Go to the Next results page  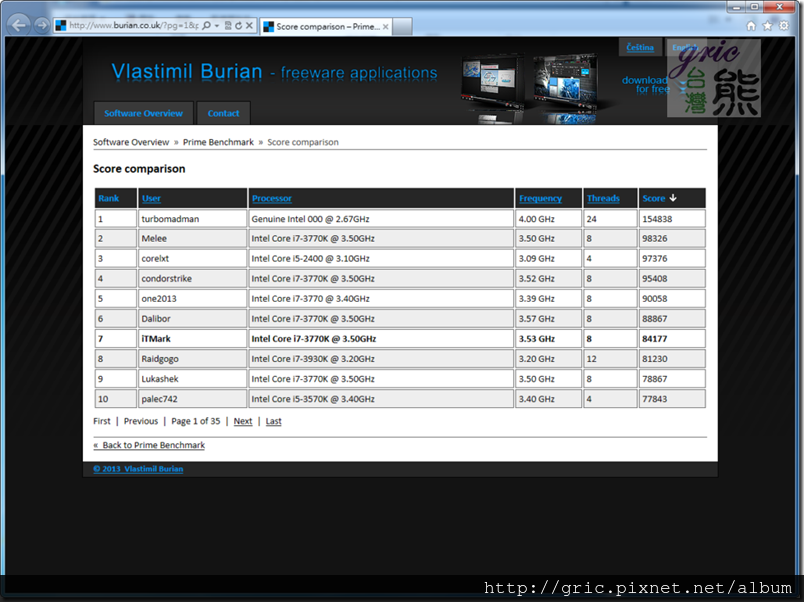[243, 421]
